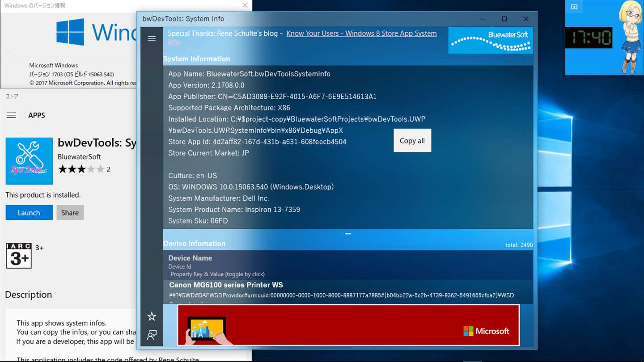This screenshot has height=362, width=644.
Task: Click the APPS label in the Store header
Action: 37,115
